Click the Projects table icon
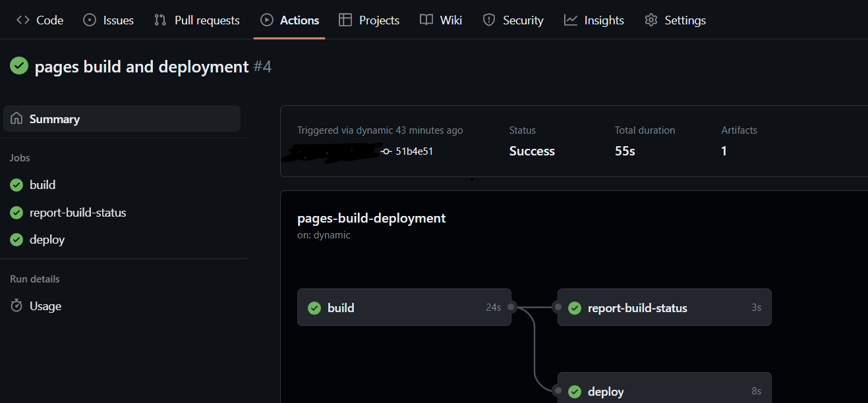 pyautogui.click(x=345, y=20)
